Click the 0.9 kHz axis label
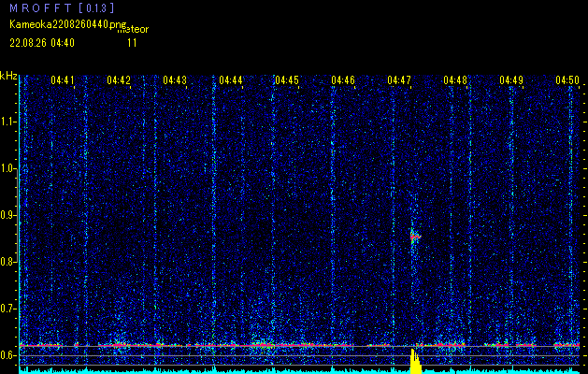 (x=7, y=215)
